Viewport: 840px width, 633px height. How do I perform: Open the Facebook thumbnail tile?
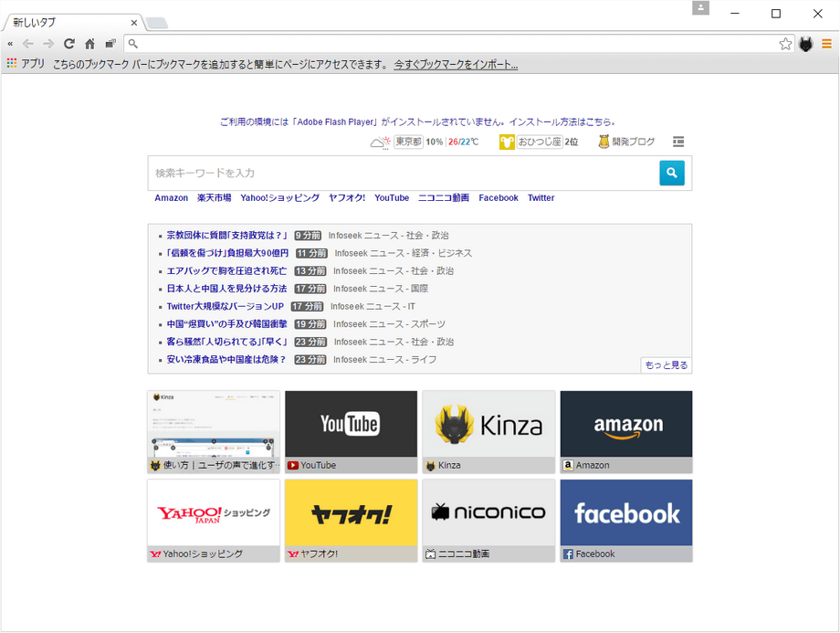coord(626,521)
